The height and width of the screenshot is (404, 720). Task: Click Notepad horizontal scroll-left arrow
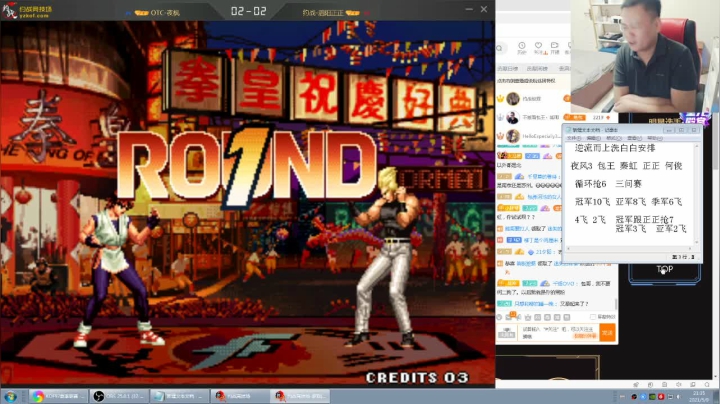(568, 249)
